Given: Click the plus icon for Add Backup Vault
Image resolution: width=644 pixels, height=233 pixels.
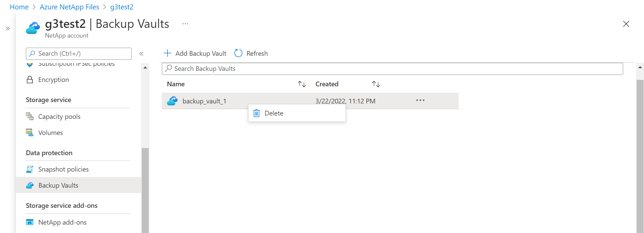Looking at the screenshot, I should [167, 53].
